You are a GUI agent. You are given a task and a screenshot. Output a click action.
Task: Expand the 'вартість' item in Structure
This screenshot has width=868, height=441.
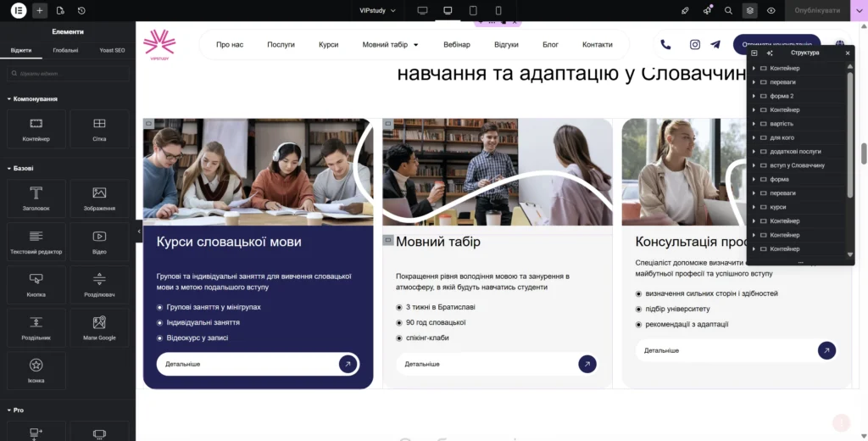point(754,124)
